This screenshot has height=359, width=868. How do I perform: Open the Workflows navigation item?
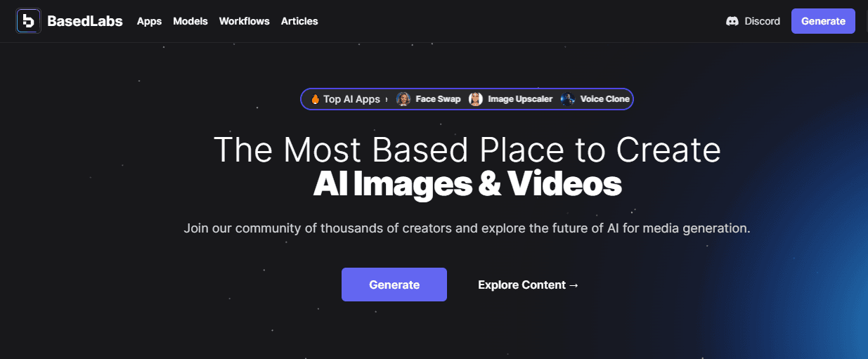pos(244,21)
